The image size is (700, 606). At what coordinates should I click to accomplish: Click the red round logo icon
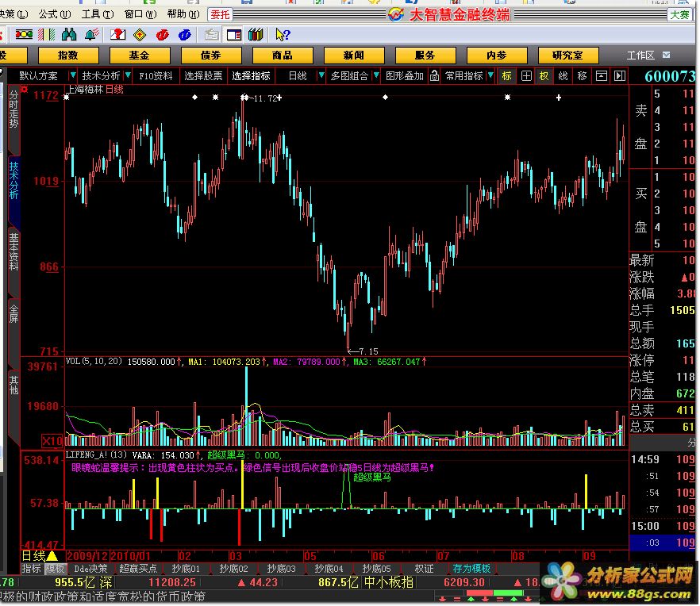tap(162, 34)
